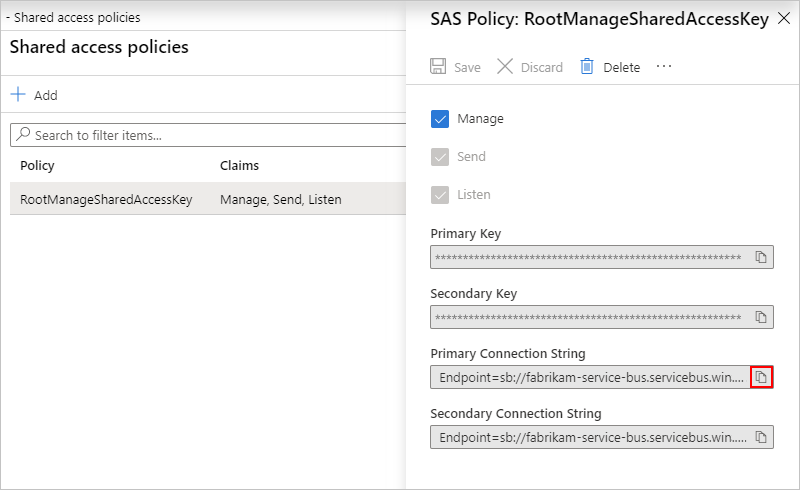
Task: Click the Primary Connection String text field
Action: (x=590, y=377)
